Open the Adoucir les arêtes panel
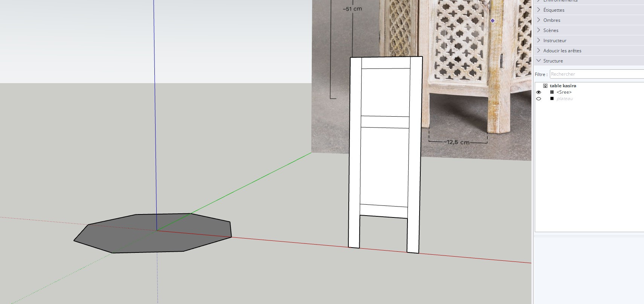 (x=562, y=51)
